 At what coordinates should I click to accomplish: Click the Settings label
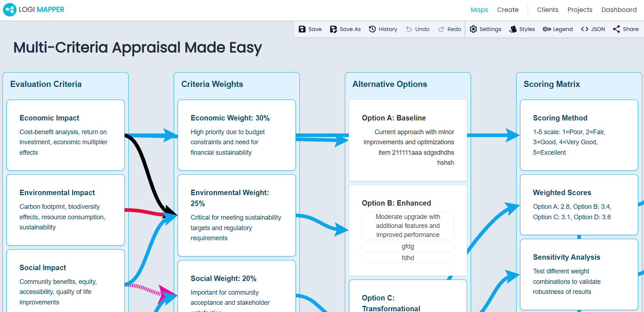[490, 29]
